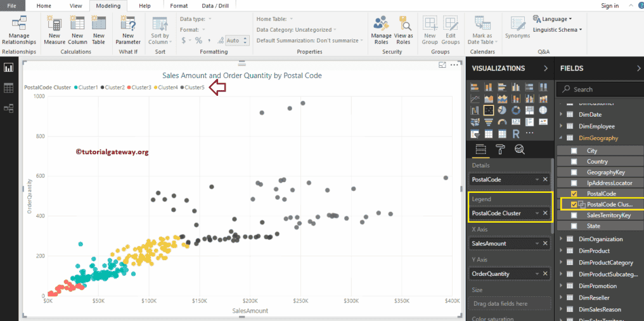Expand the DimDate table
Screen dimensions: 644x321
click(x=561, y=115)
